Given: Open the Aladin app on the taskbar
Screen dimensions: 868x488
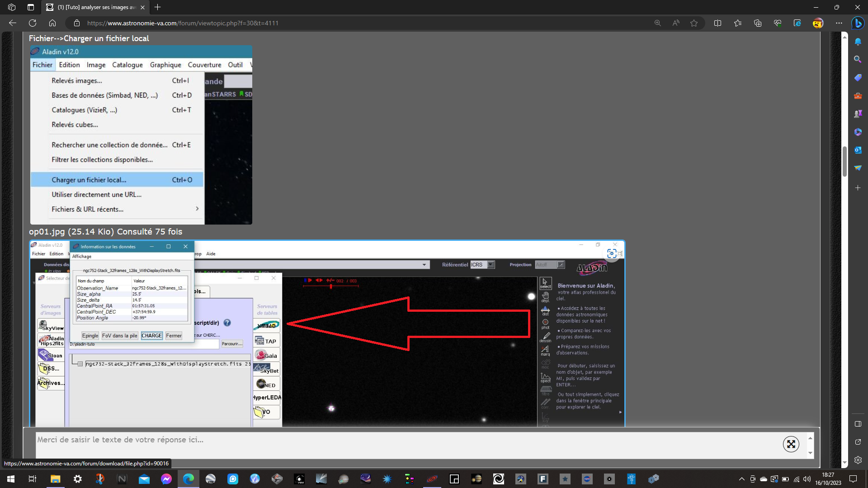Looking at the screenshot, I should pos(432,479).
